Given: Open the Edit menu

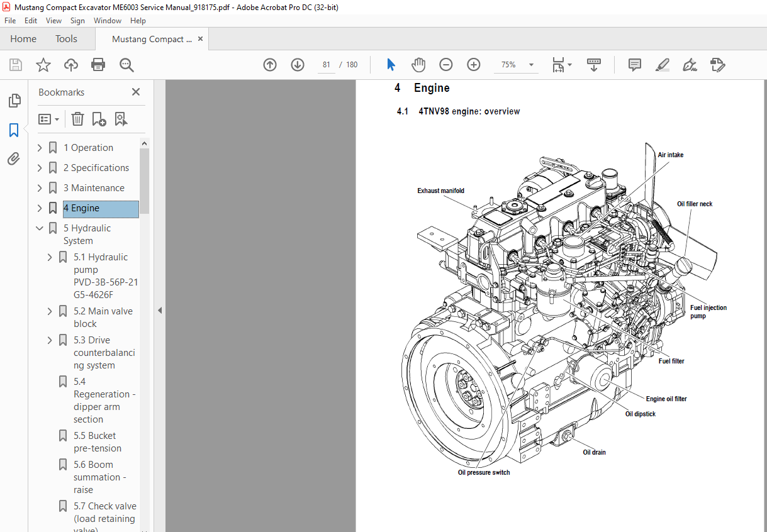Looking at the screenshot, I should tap(31, 21).
